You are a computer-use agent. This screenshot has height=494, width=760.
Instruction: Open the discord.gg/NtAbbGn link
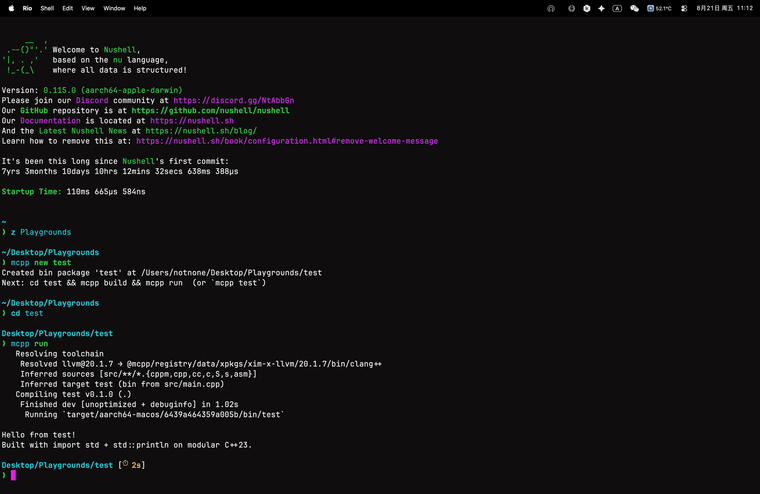click(x=234, y=100)
